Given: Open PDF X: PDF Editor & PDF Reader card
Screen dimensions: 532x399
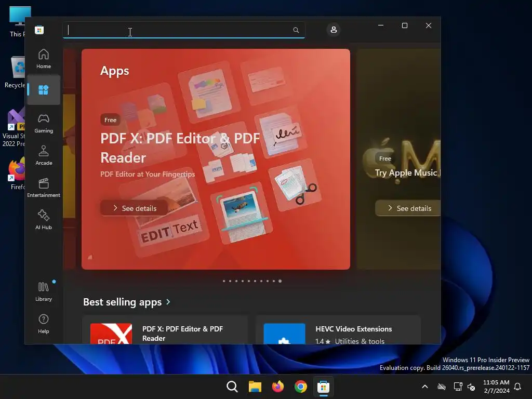Looking at the screenshot, I should (165, 329).
